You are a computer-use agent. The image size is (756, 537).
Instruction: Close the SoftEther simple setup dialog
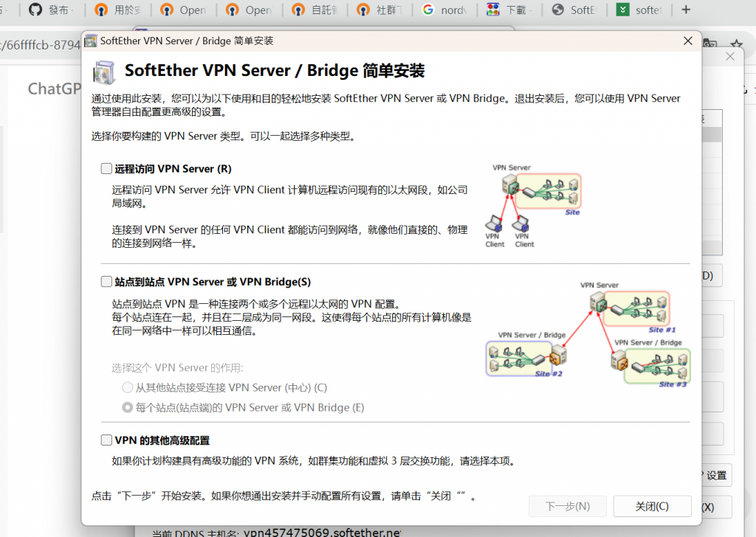pyautogui.click(x=688, y=41)
